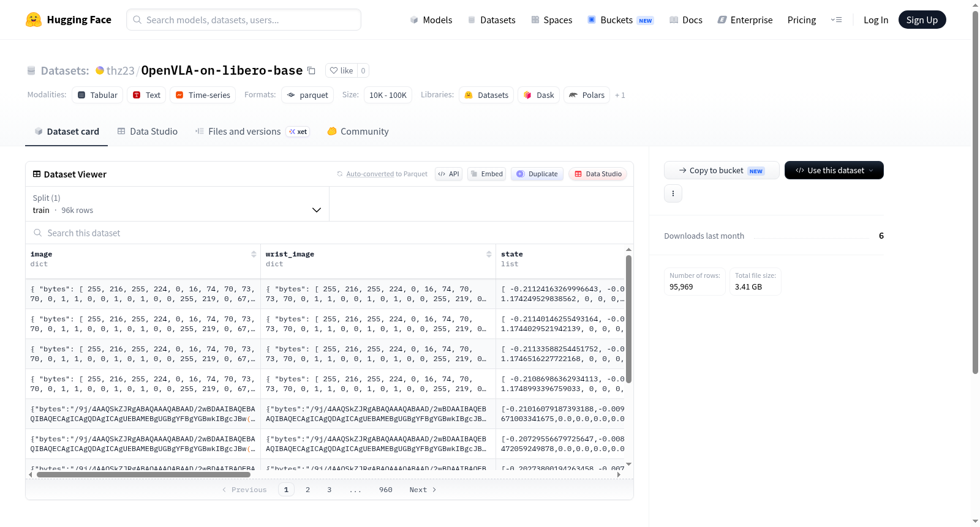Select the Polars library tag
The height and width of the screenshot is (527, 980).
(x=587, y=95)
